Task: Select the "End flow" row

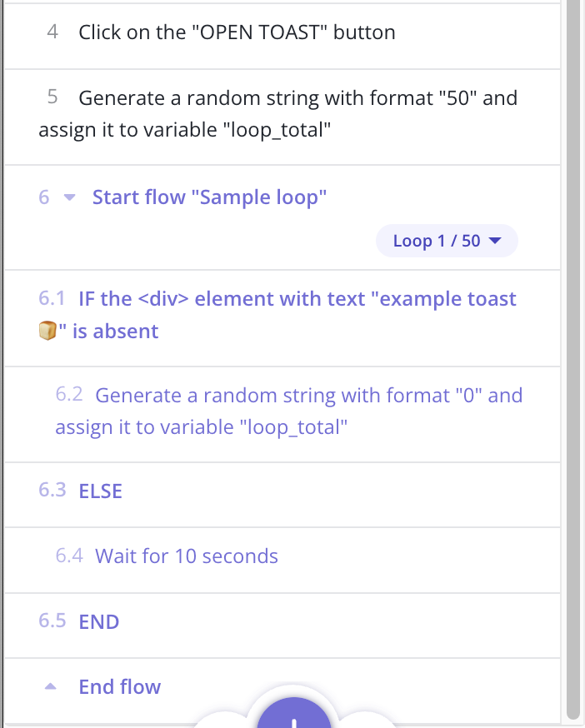Action: click(119, 686)
